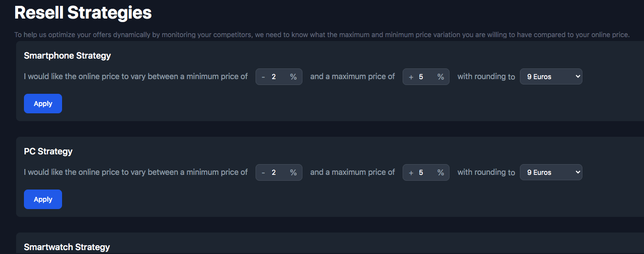Apply the Smartphone Strategy settings
This screenshot has width=644, height=254.
point(43,104)
